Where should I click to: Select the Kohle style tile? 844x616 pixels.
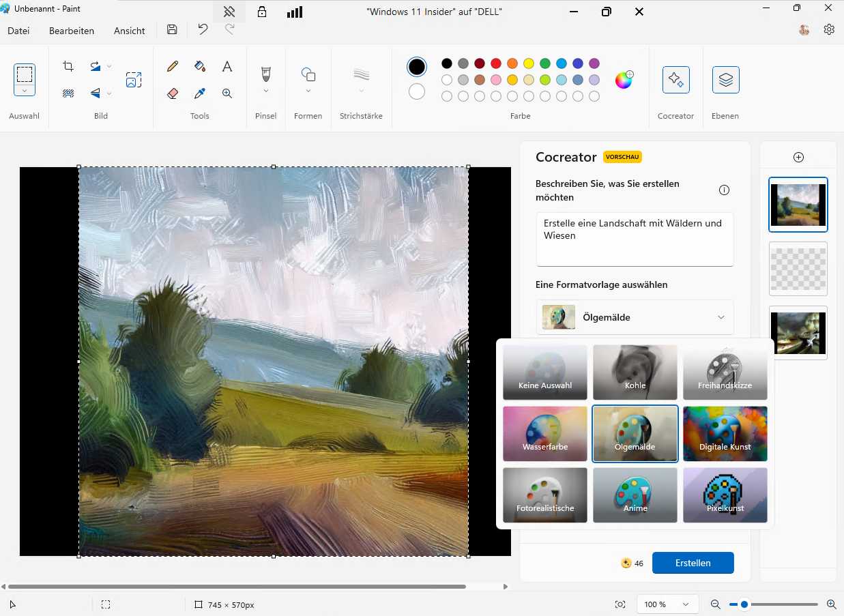point(635,372)
